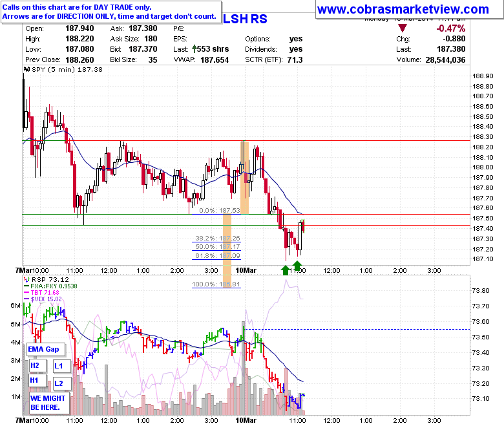Click the RSP 73.12 legend entry
This screenshot has height=426, width=504.
pyautogui.click(x=50, y=279)
